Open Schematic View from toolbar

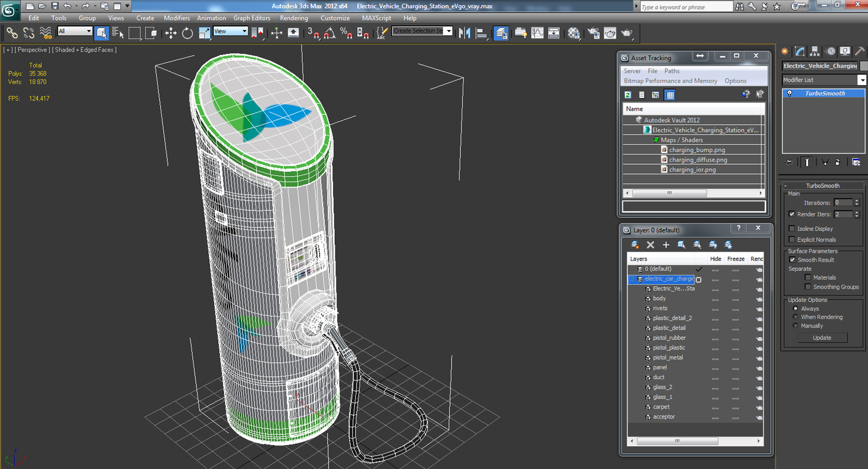[x=554, y=33]
